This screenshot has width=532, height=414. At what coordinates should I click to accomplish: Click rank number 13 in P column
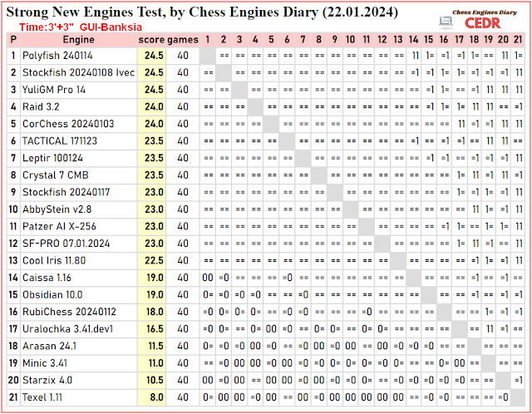point(13,260)
